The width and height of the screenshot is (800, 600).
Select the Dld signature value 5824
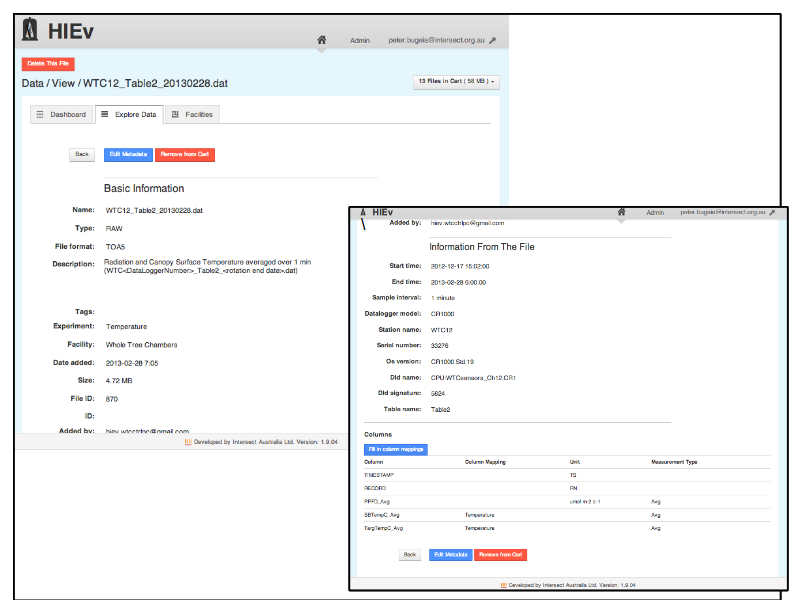pyautogui.click(x=438, y=393)
